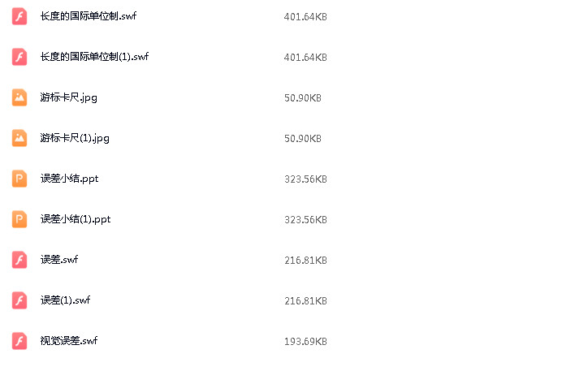Select the file name 游标卡尺(1).jpg
The height and width of the screenshot is (371, 588).
point(75,138)
